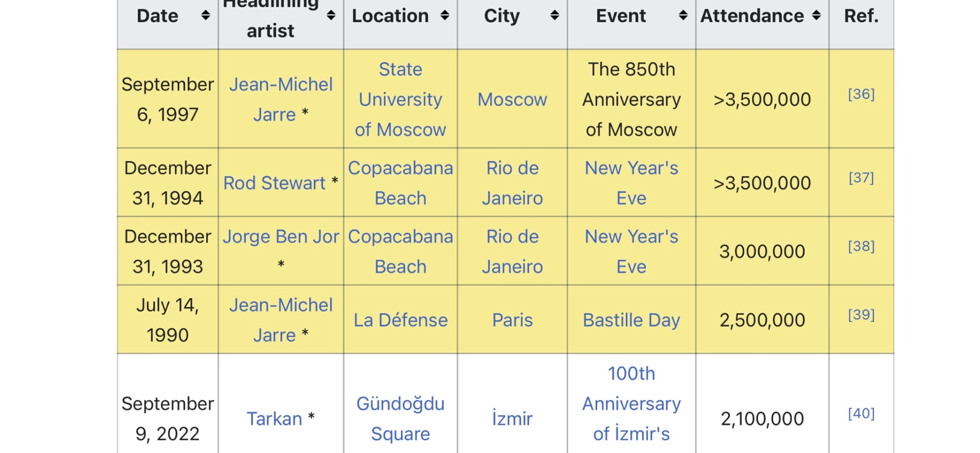
Task: Sort table by Date column
Action: click(205, 16)
